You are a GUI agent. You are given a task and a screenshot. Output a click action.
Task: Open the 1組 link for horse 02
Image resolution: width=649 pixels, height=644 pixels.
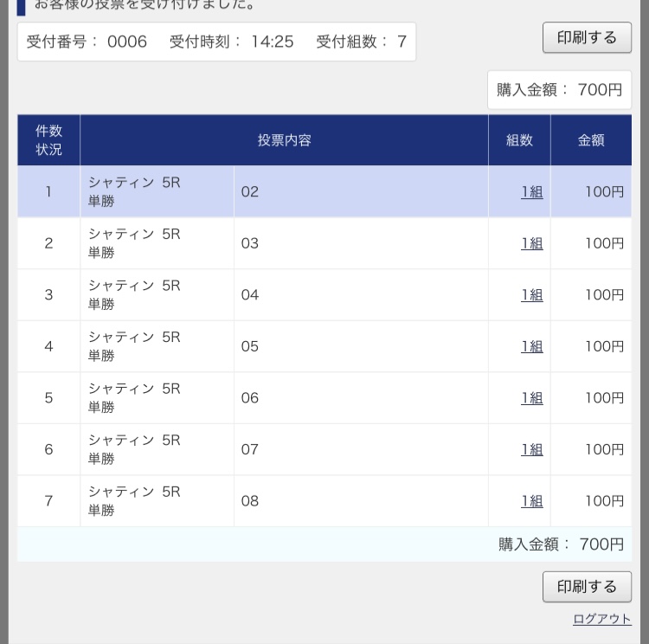531,192
